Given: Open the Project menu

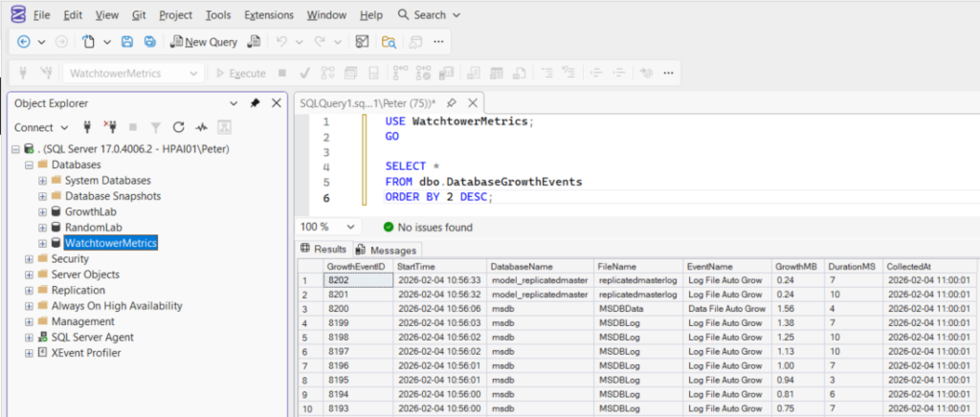Looking at the screenshot, I should [x=176, y=14].
